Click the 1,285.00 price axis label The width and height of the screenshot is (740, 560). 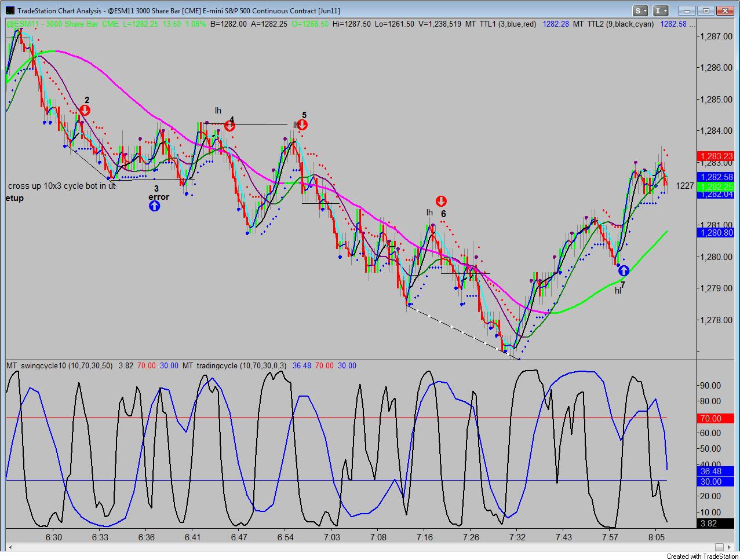click(715, 99)
